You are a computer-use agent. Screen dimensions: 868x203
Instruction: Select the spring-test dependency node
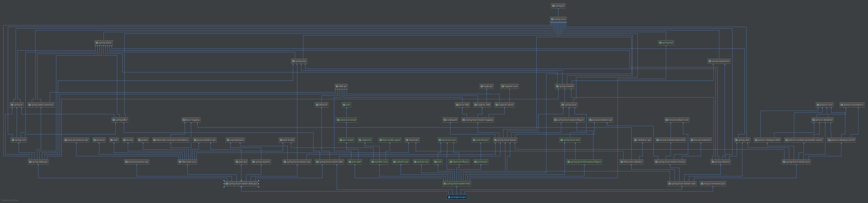(x=666, y=43)
